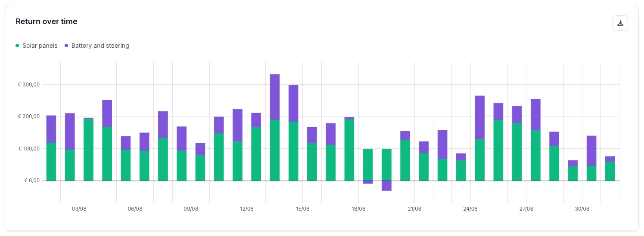Click the € 100,00 axis label
The image size is (644, 236).
tap(29, 149)
